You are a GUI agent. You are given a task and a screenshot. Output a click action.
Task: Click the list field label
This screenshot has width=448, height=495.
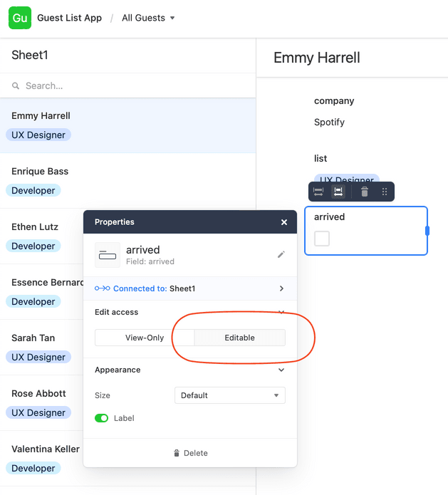pyautogui.click(x=321, y=159)
